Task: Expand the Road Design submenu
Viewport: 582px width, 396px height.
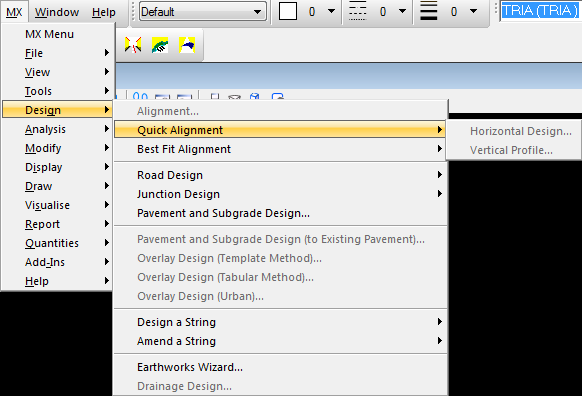Action: pyautogui.click(x=281, y=175)
